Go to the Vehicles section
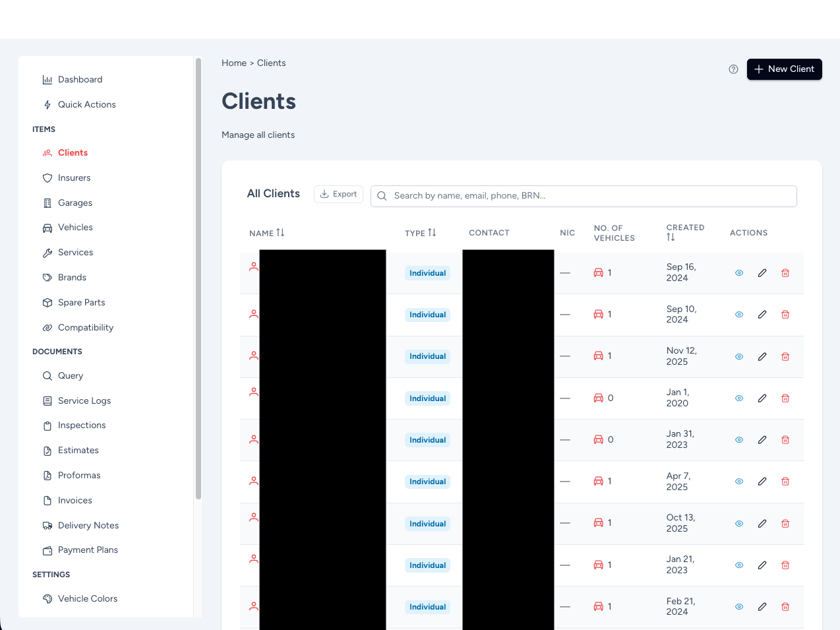 click(x=75, y=228)
